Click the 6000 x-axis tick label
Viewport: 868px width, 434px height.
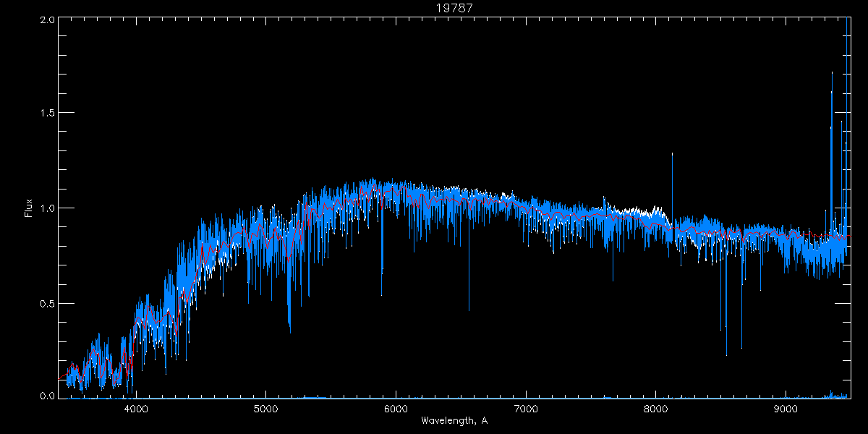click(x=396, y=408)
